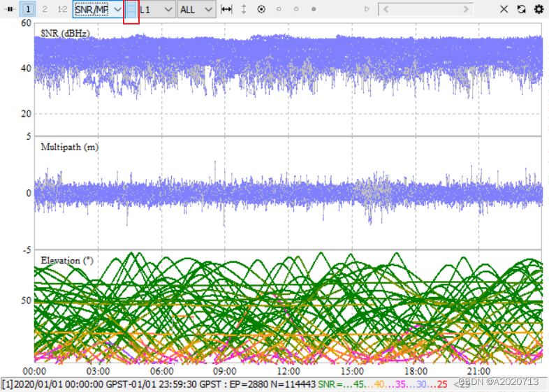This screenshot has height=392, width=549.
Task: Open the L1 frequency dropdown
Action: [156, 10]
